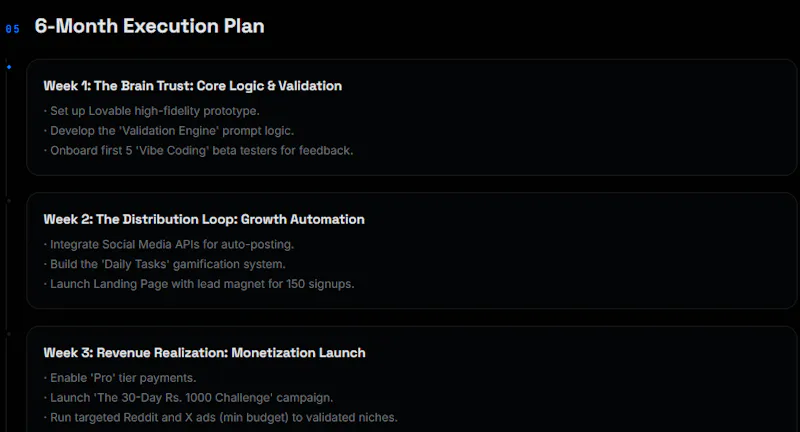The image size is (800, 432).
Task: Open Week 3: Revenue Realization heading
Action: tap(205, 353)
